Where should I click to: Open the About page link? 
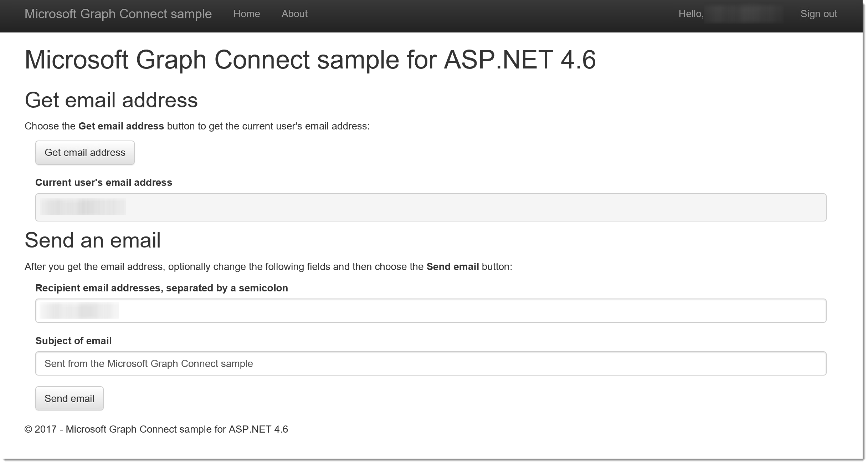tap(294, 14)
